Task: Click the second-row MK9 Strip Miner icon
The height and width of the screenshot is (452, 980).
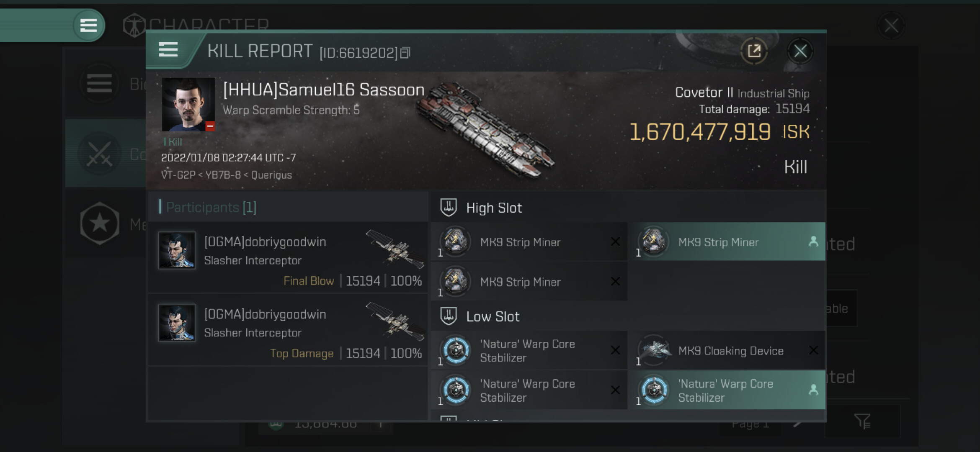Action: (x=455, y=281)
